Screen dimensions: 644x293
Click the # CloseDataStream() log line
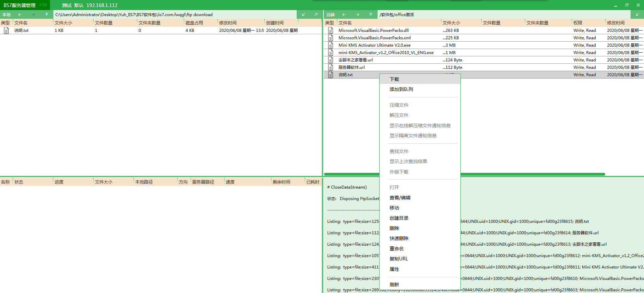(347, 187)
